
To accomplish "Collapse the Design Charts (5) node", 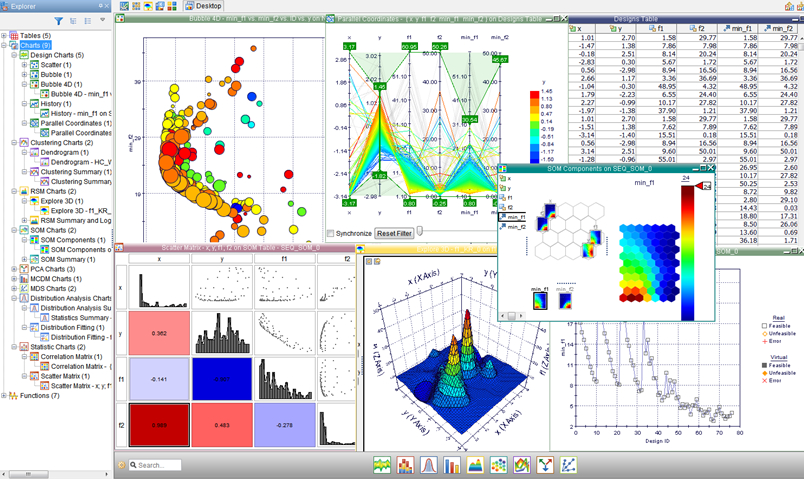I will click(x=15, y=55).
